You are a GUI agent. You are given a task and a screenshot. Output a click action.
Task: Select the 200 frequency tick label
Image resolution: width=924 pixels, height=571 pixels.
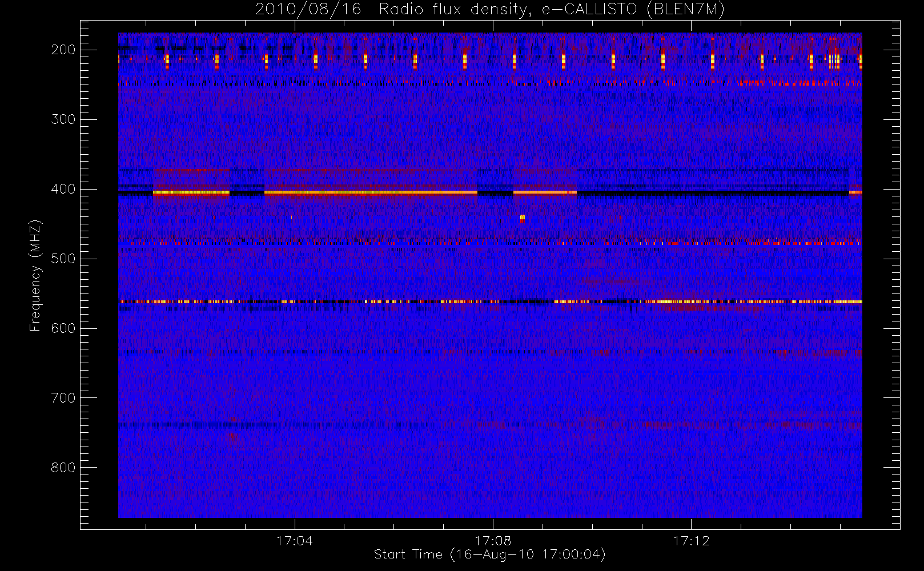[x=63, y=50]
